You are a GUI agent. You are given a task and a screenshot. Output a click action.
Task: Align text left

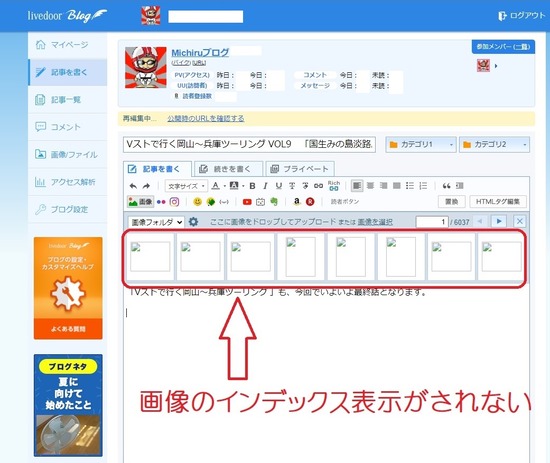pyautogui.click(x=357, y=186)
